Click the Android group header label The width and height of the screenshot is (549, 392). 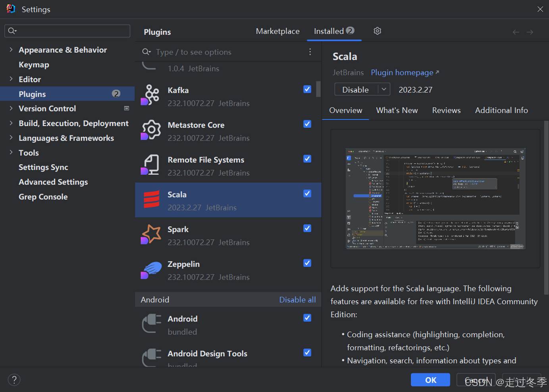pos(155,300)
